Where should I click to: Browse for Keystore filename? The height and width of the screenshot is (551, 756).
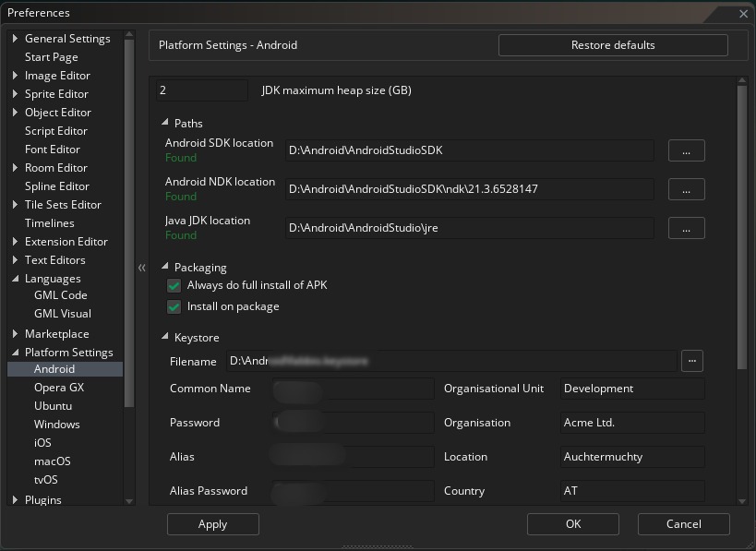(x=692, y=362)
